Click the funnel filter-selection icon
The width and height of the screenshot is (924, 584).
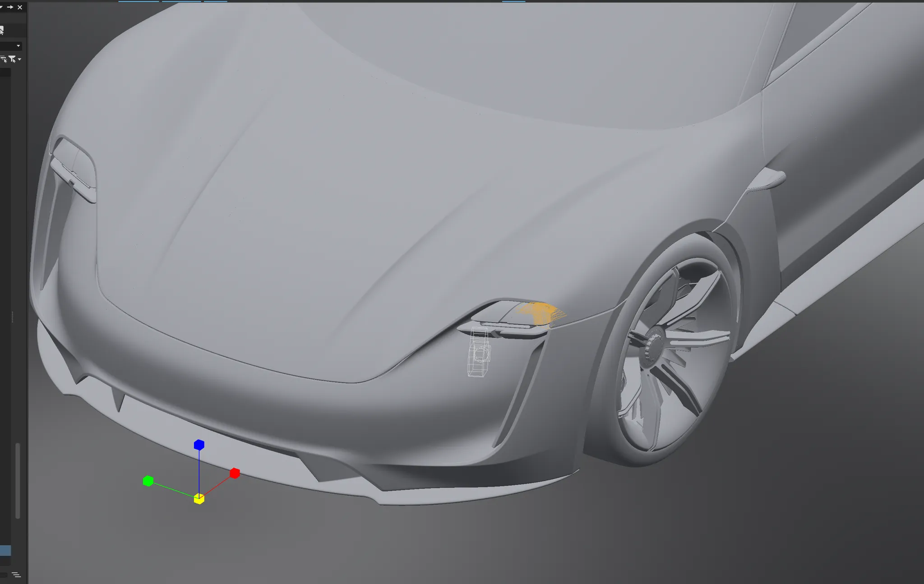pos(12,59)
